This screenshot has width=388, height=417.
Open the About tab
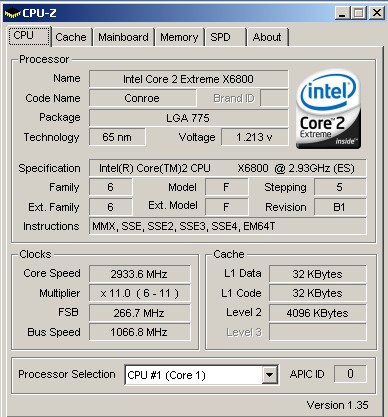click(267, 37)
